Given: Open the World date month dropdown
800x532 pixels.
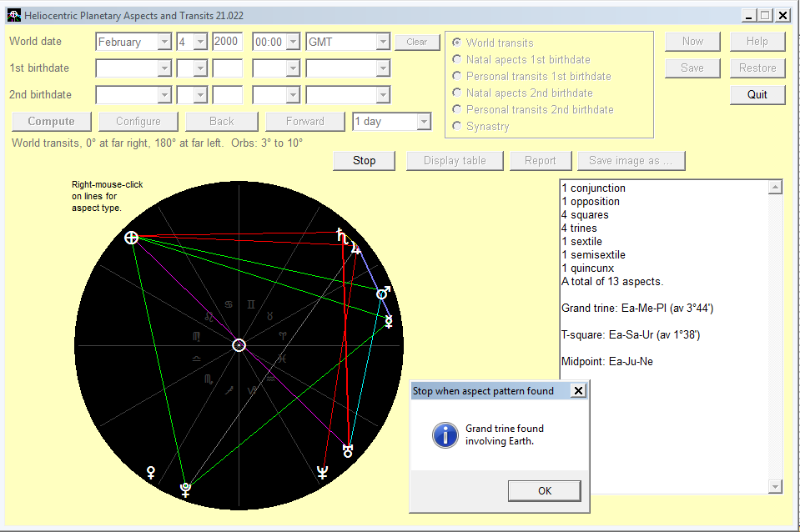Looking at the screenshot, I should (x=164, y=42).
